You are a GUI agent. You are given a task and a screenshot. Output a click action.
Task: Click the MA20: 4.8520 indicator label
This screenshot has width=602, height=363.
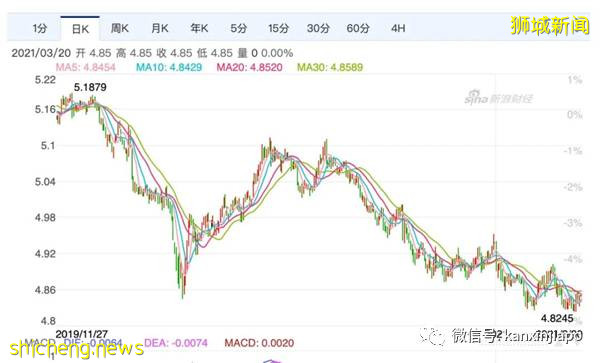[x=250, y=67]
